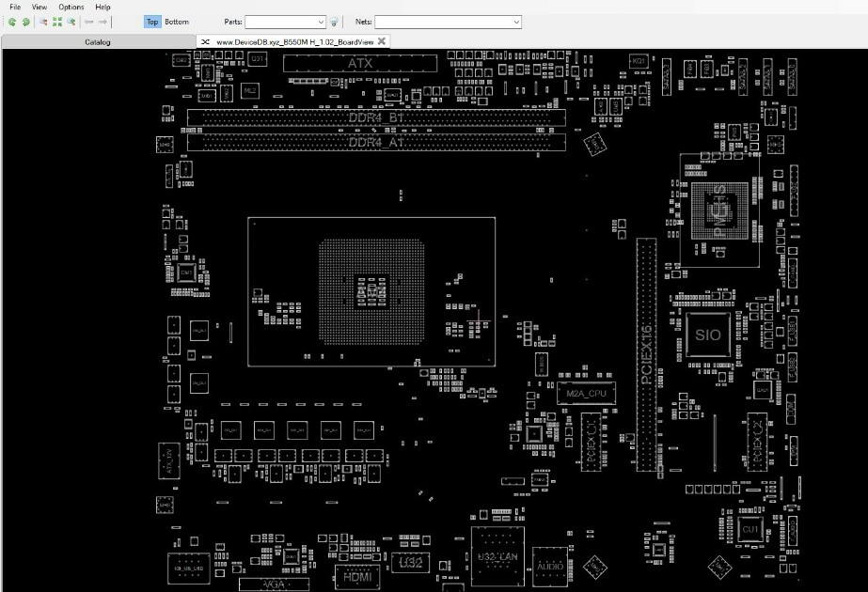Viewport: 868px width, 592px height.
Task: Click the light bulb icon next to Parts
Action: coord(334,23)
